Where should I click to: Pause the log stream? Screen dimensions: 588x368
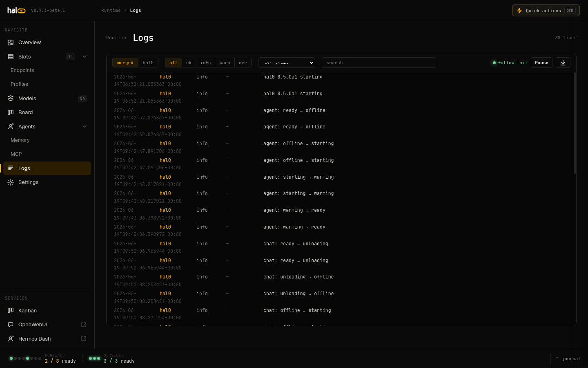(x=541, y=63)
